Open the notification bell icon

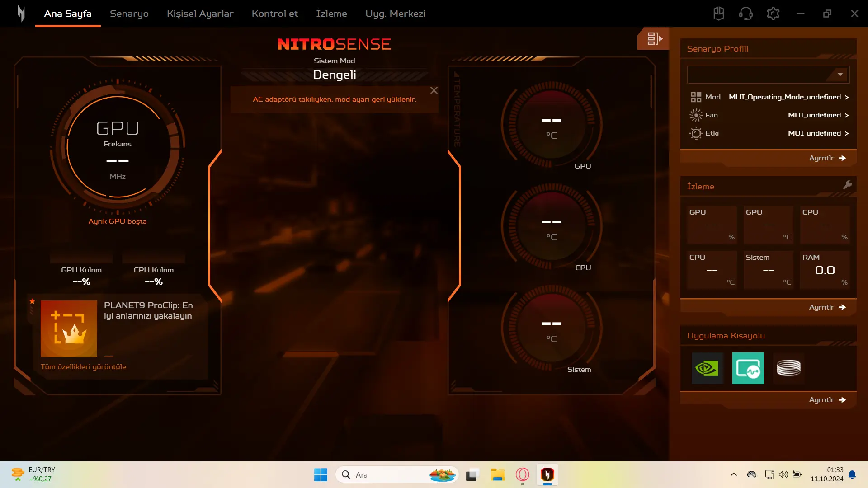pos(852,474)
